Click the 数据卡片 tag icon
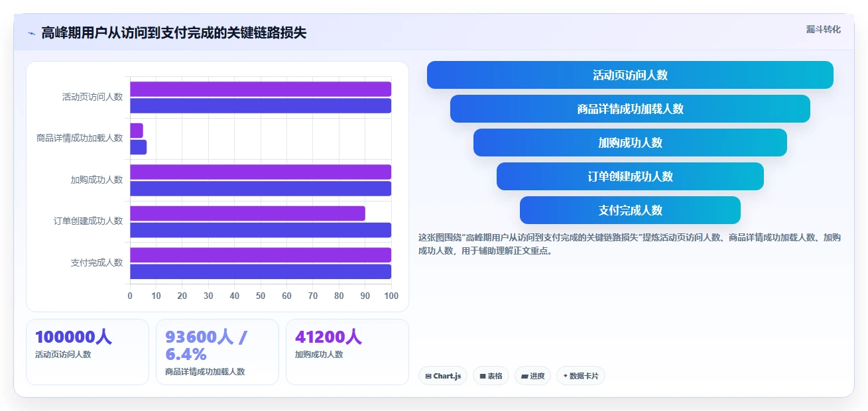 click(565, 376)
